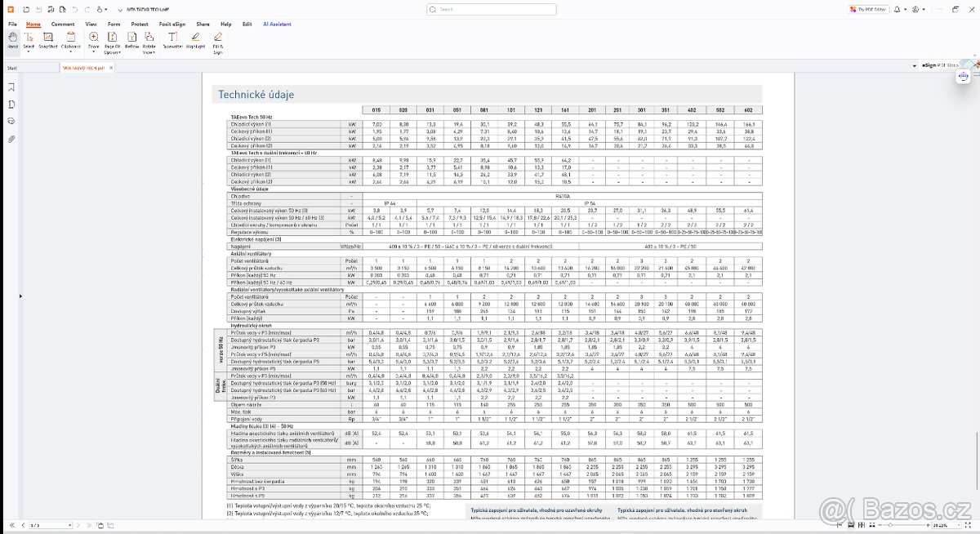Click the Technické údaje heading in document
This screenshot has width=980, height=534.
[256, 95]
